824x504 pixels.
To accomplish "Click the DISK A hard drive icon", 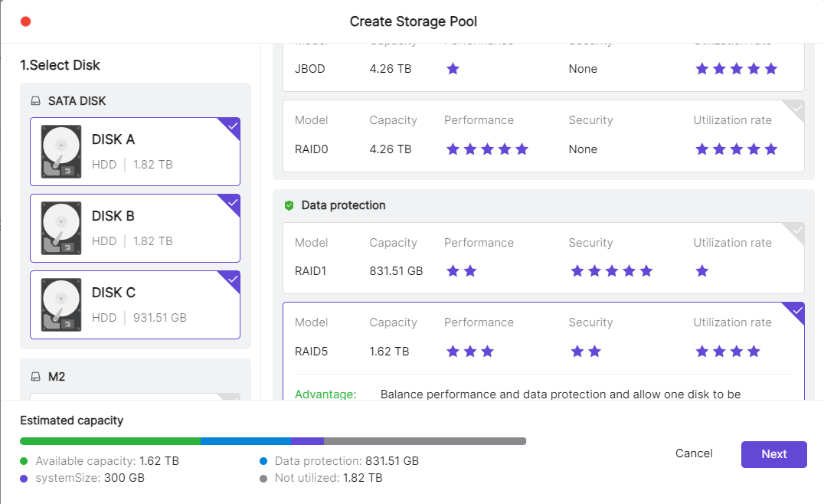I will (x=61, y=151).
